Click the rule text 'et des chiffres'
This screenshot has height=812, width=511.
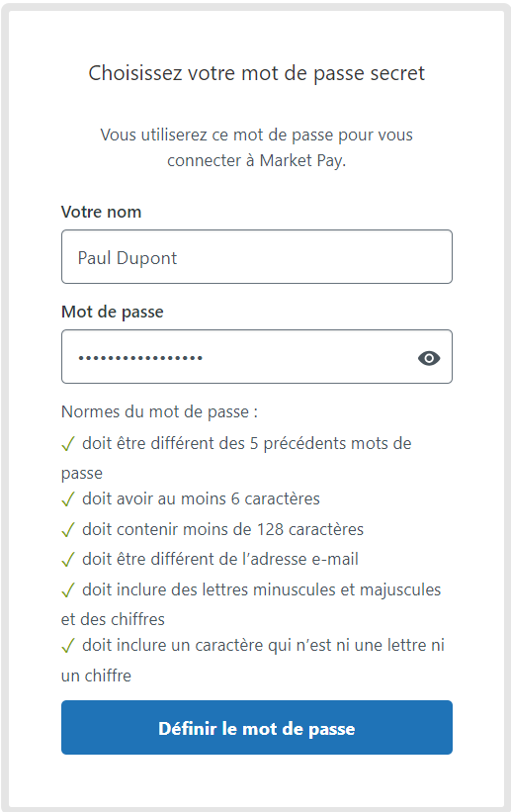[113, 619]
